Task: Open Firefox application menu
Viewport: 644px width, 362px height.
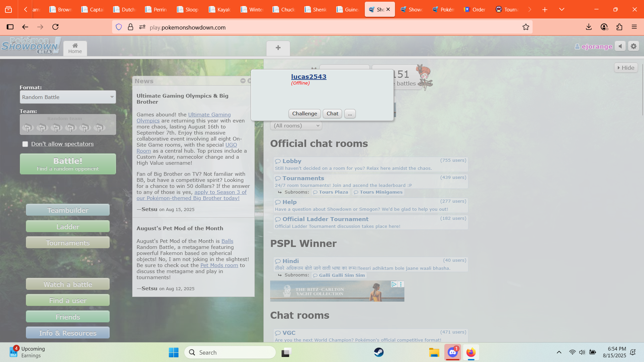Action: (x=634, y=27)
